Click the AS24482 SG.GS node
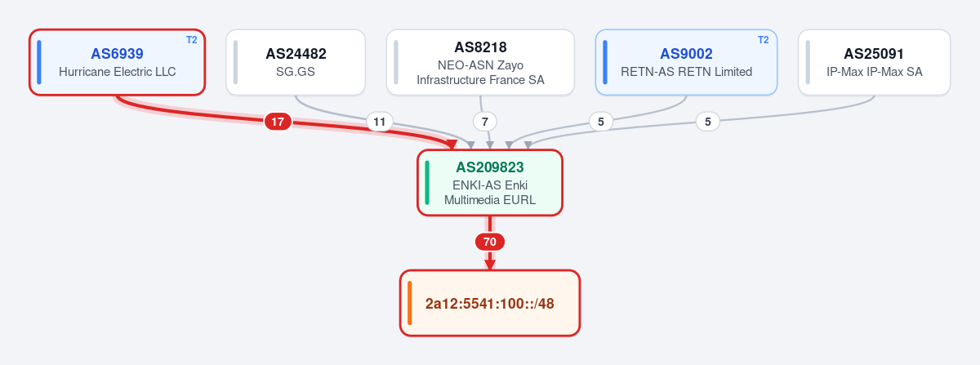Viewport: 980px width, 365px height. [296, 62]
